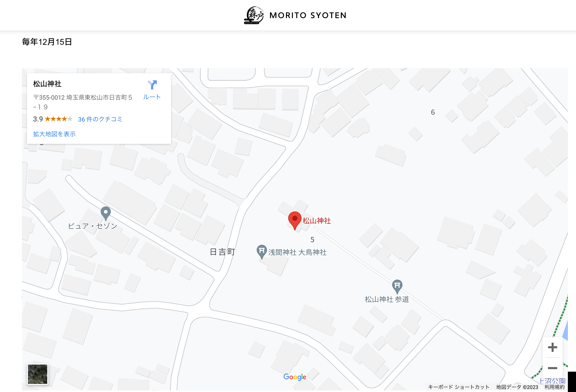Click the MORITO SYOTEN header title
Image resolution: width=576 pixels, height=392 pixels.
[x=308, y=15]
